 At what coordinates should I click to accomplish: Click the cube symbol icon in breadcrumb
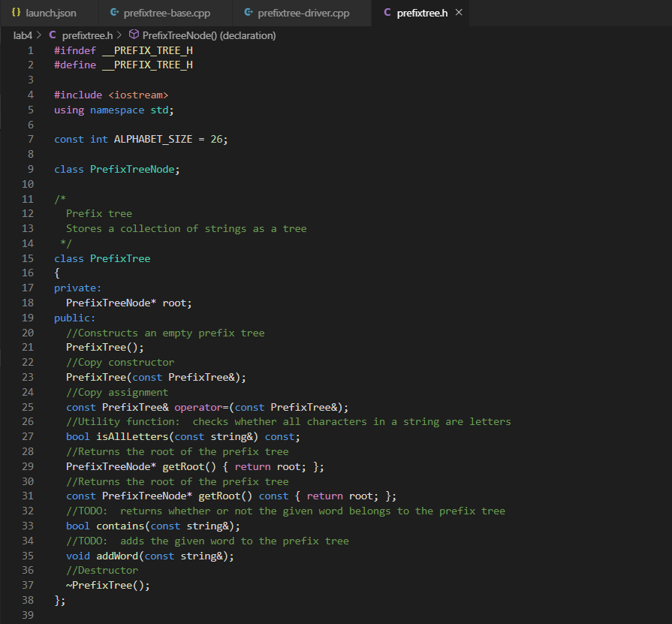tap(134, 35)
